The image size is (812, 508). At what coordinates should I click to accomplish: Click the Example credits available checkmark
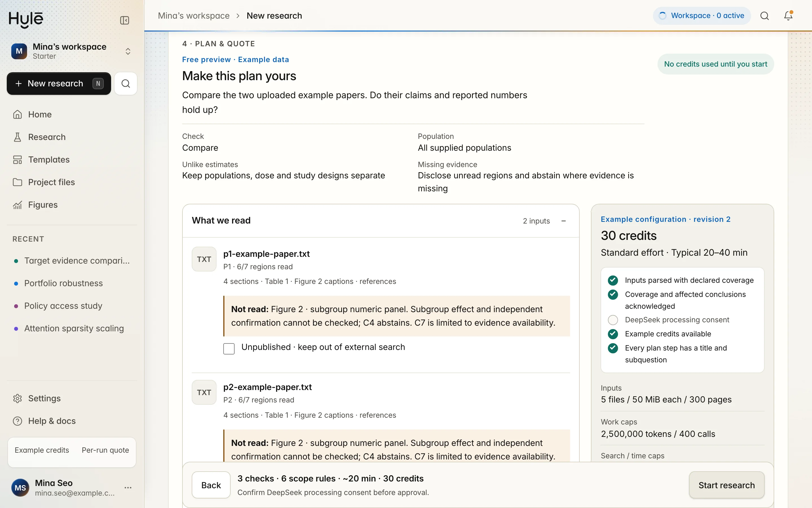(x=613, y=334)
